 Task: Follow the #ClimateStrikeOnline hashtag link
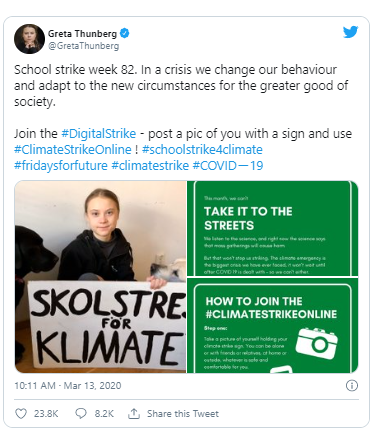point(73,149)
